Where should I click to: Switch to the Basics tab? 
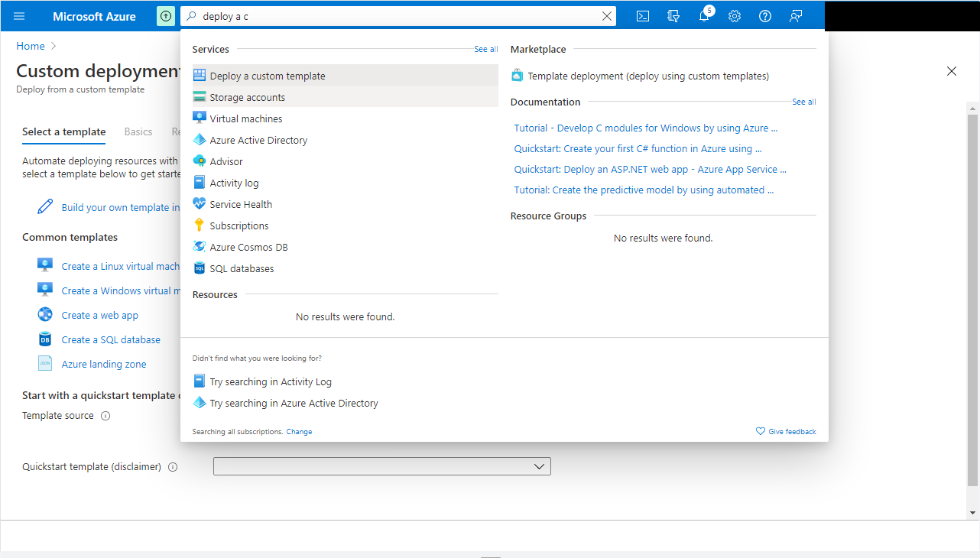pos(138,131)
